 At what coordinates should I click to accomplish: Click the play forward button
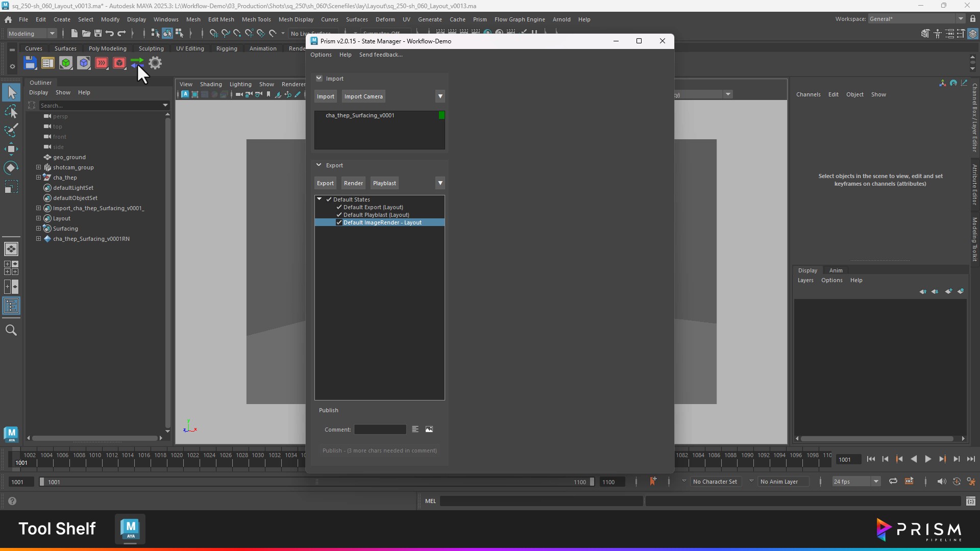point(928,459)
